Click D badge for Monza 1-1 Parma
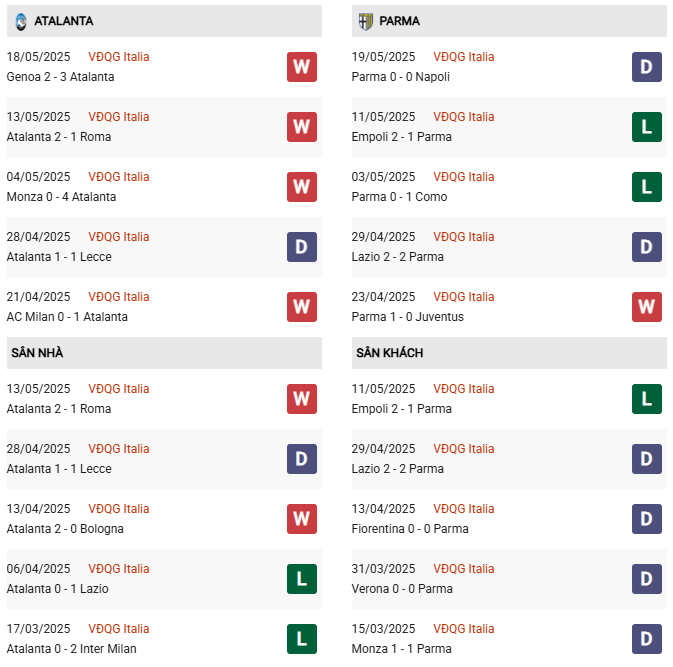Viewport: 673px width, 667px height. (x=647, y=639)
